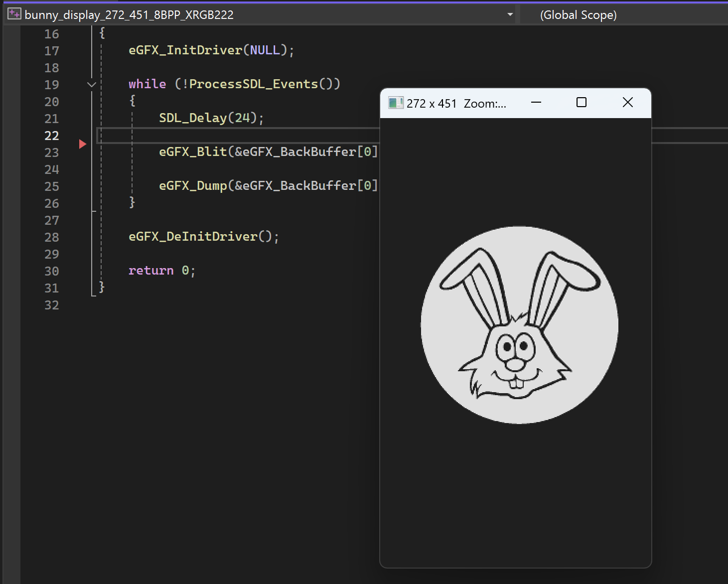The height and width of the screenshot is (584, 728).
Task: Click the eGFX_InitDriver function call
Action: (x=185, y=50)
